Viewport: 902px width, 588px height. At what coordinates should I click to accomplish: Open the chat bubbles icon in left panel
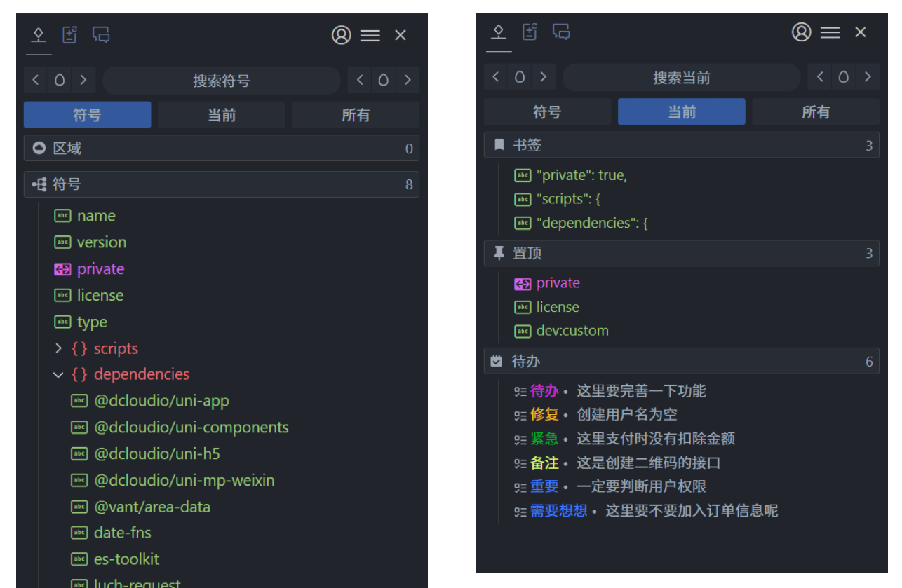(x=101, y=34)
